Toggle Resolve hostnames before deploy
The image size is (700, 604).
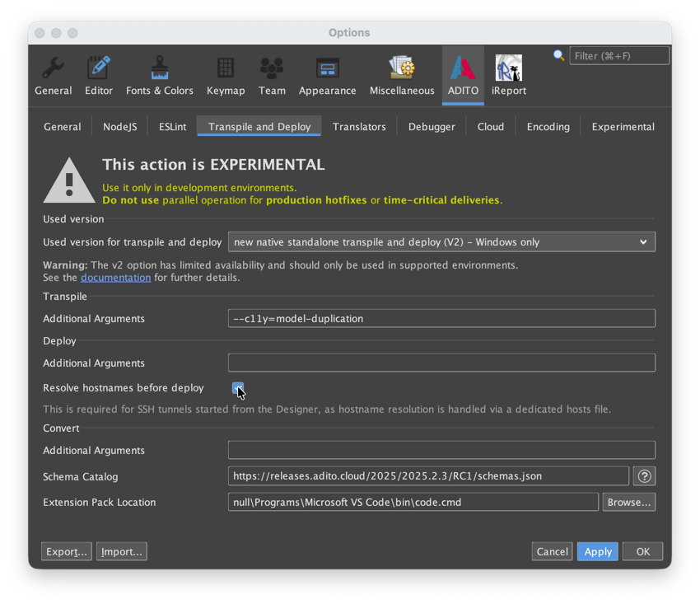point(238,388)
